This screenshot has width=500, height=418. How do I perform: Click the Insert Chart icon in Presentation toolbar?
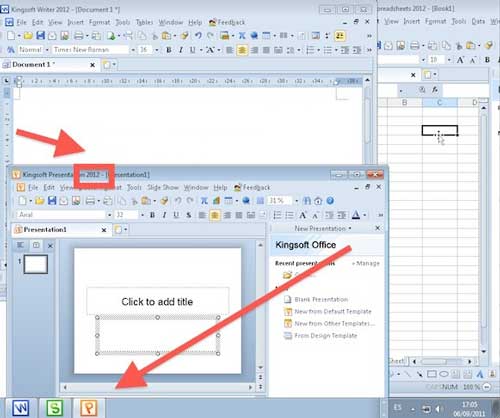pos(216,201)
